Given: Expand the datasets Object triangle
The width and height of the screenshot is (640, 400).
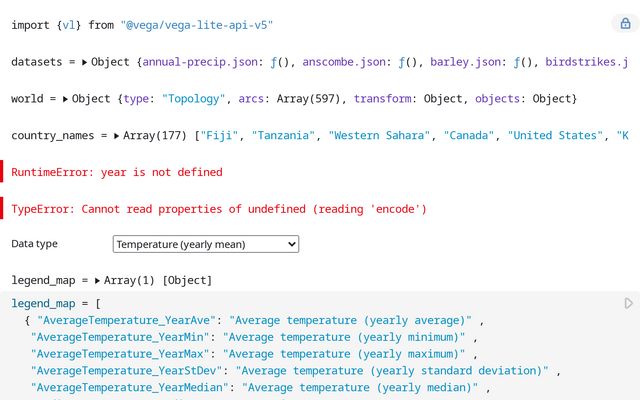Looking at the screenshot, I should point(84,62).
